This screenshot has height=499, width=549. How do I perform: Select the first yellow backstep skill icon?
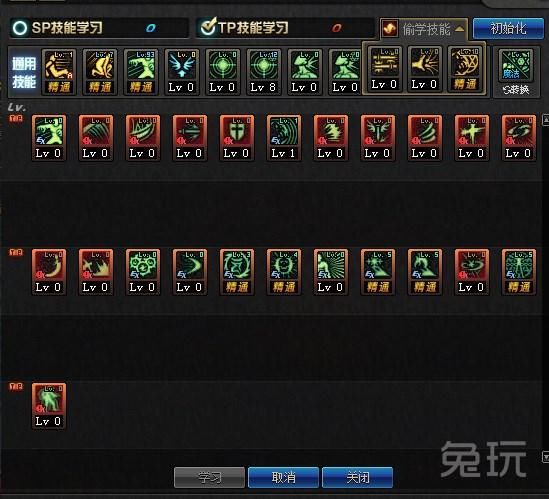(59, 72)
